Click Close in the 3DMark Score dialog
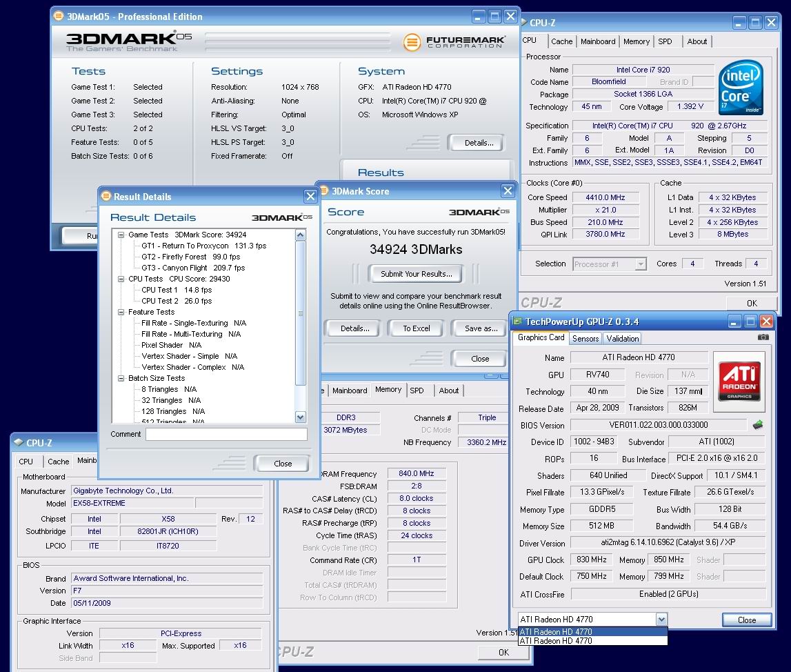Viewport: 791px width, 672px height. click(480, 359)
